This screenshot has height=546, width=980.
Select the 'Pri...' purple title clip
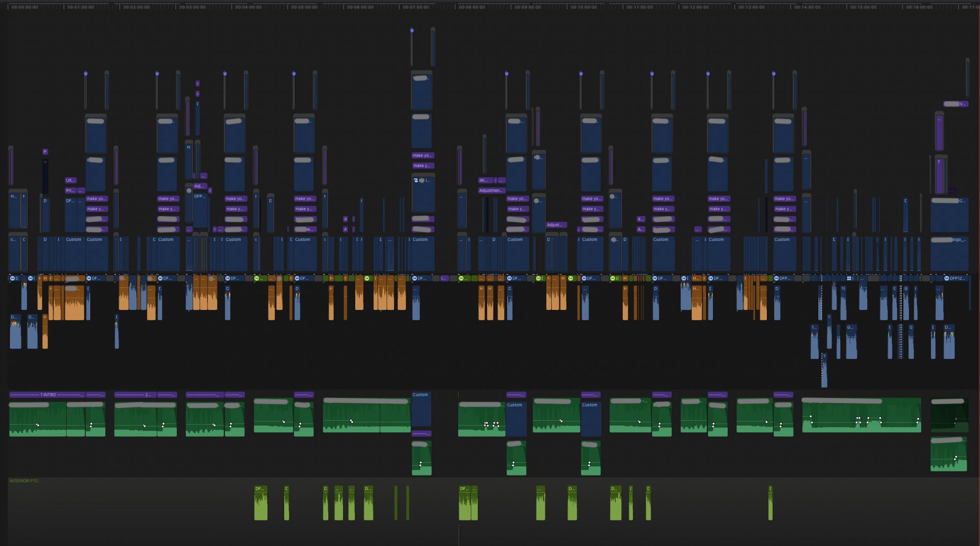71,190
